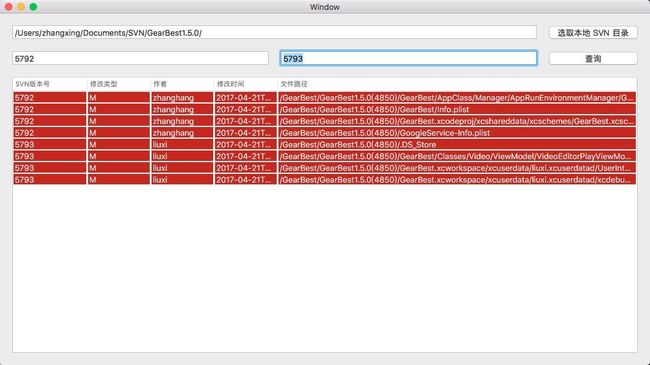The image size is (650, 365).
Task: Focus the start revision field 5792
Action: (140, 58)
